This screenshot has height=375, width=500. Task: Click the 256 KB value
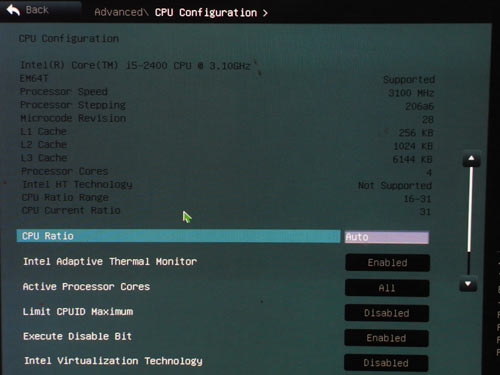tap(416, 133)
